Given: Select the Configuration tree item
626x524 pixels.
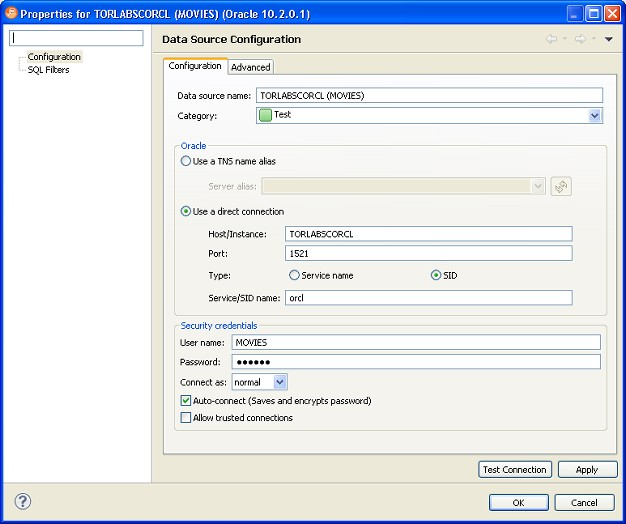Looking at the screenshot, I should [x=54, y=57].
